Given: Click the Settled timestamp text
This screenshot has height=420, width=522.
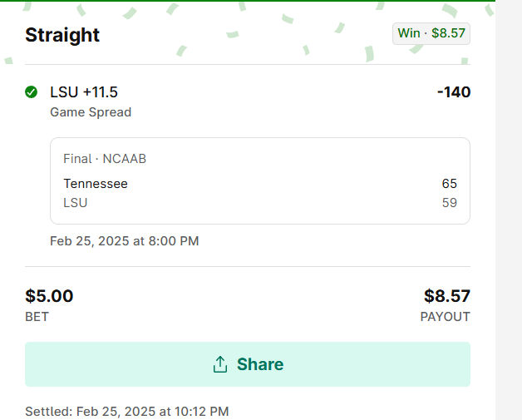Looking at the screenshot, I should click(126, 411).
